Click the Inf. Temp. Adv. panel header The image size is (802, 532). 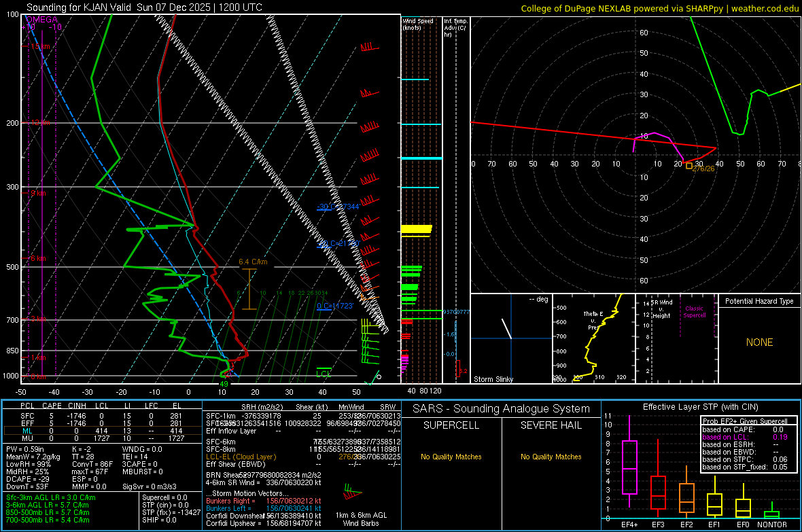(x=455, y=28)
